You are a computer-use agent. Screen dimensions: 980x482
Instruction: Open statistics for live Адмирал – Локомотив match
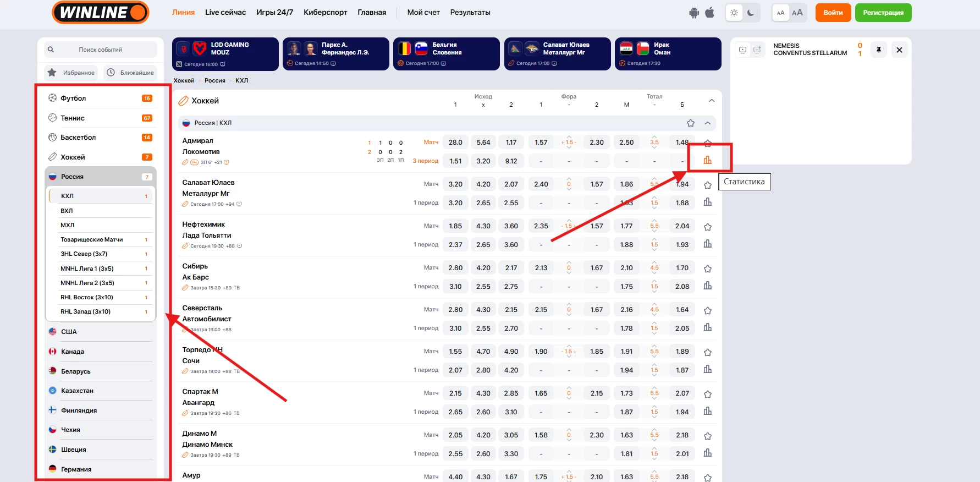coord(708,160)
